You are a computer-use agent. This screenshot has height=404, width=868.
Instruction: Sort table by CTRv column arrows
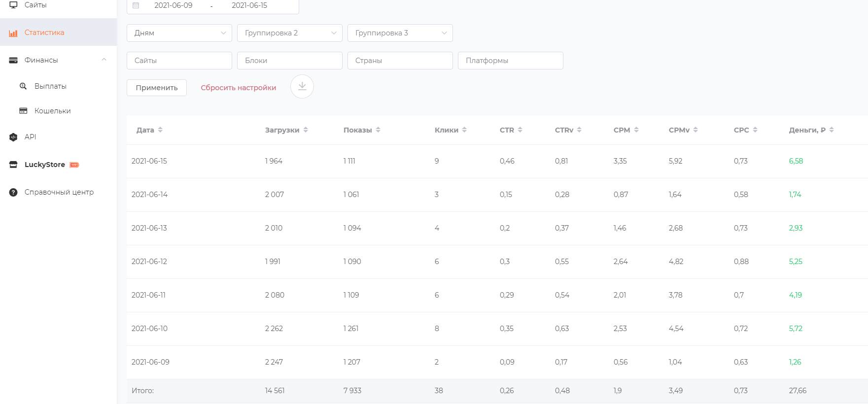[x=579, y=130]
